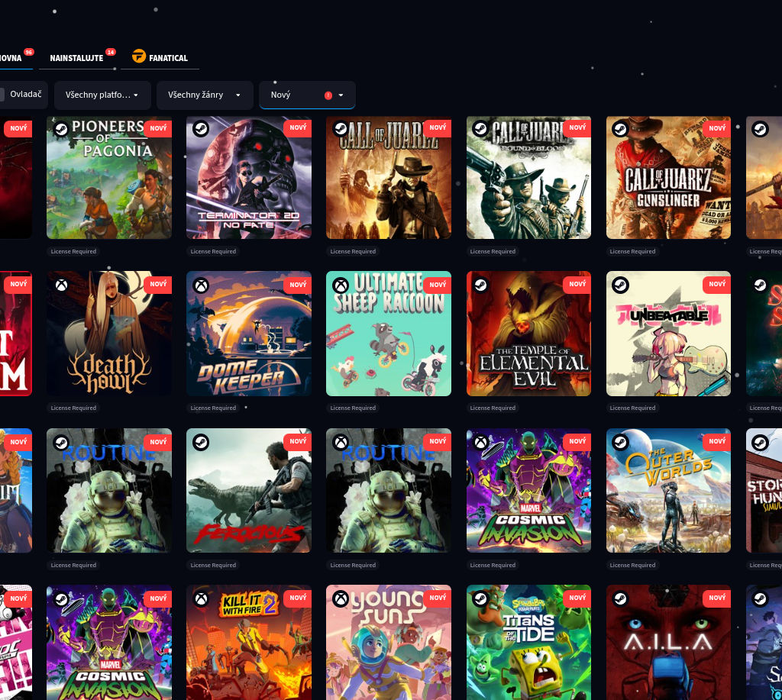Click the Xbox icon on Death Howl
Viewport: 782px width, 700px height.
coord(60,285)
